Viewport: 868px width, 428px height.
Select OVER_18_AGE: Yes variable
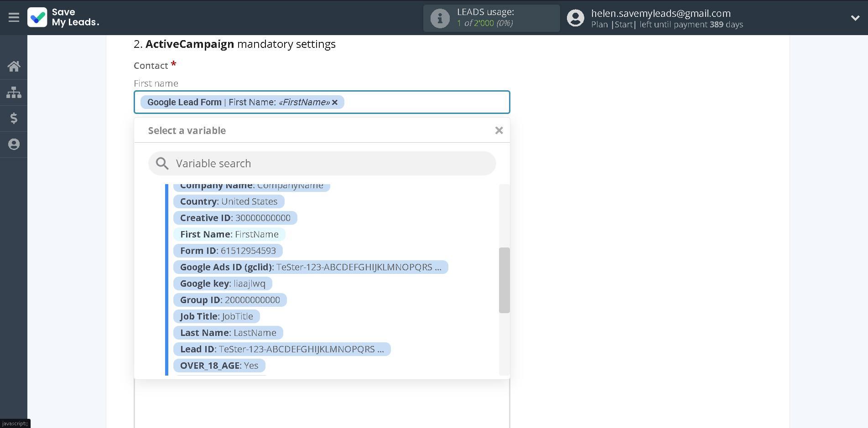tap(219, 366)
